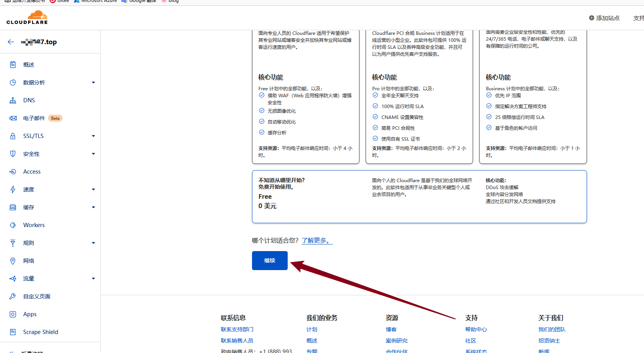
Task: Expand the 安全性 section arrow
Action: tap(93, 154)
